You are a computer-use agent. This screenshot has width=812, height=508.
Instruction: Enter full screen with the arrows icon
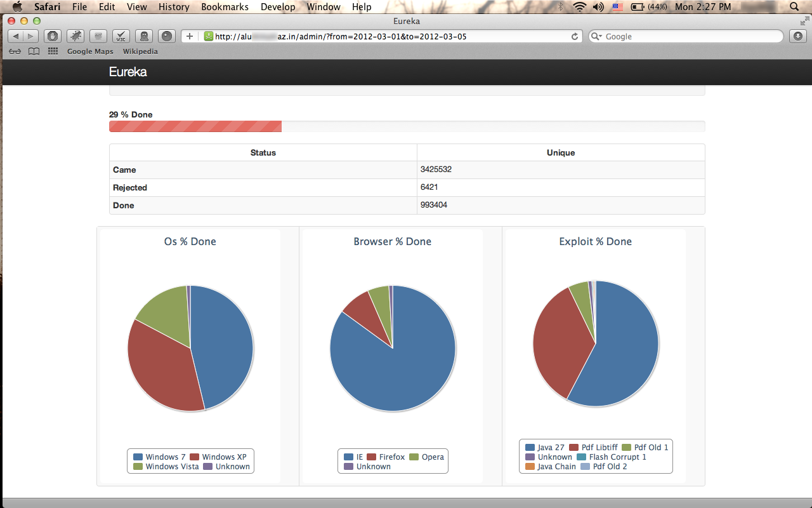point(804,21)
